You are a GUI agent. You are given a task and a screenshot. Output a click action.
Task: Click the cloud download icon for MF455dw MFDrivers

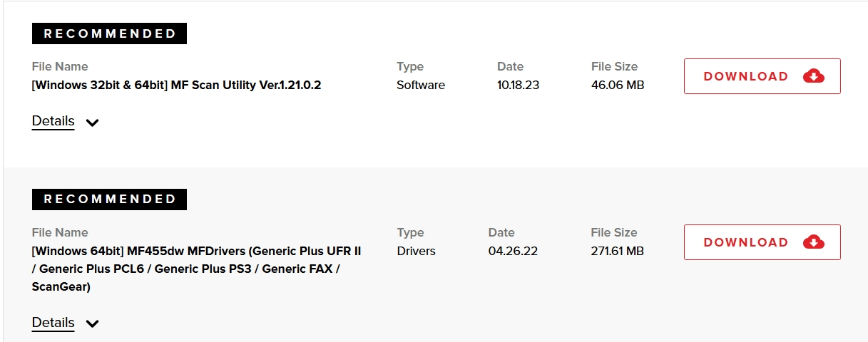(813, 242)
